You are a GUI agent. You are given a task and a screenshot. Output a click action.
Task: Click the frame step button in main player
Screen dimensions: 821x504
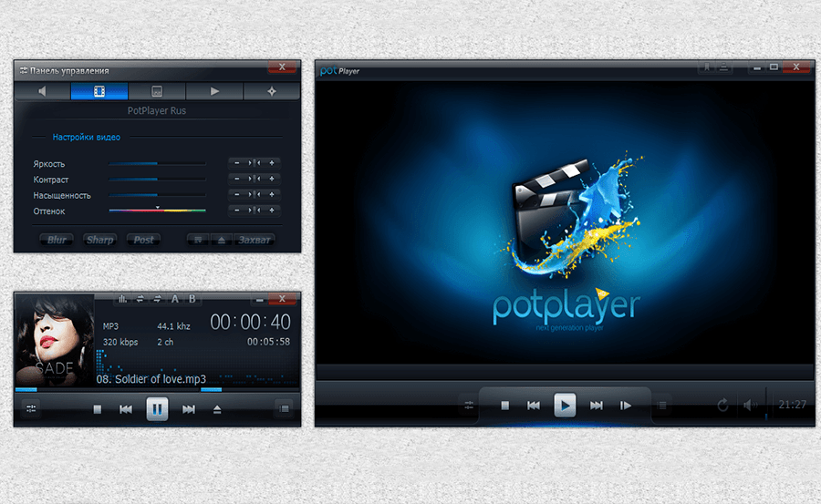pos(626,406)
